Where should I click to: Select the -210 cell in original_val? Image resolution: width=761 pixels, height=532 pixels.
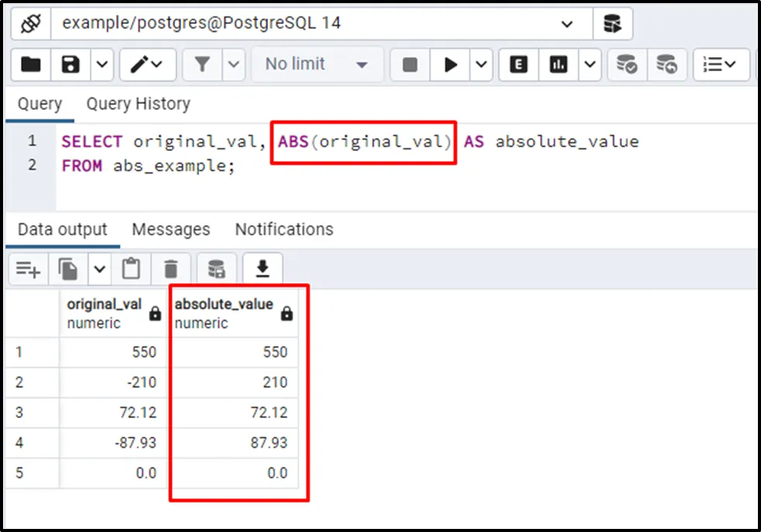click(113, 382)
